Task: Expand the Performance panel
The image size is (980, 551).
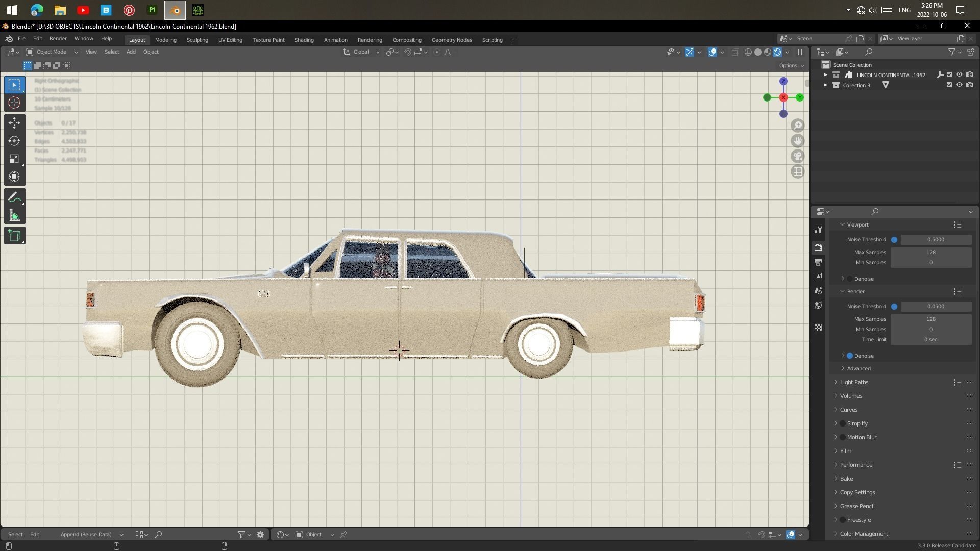Action: (855, 465)
